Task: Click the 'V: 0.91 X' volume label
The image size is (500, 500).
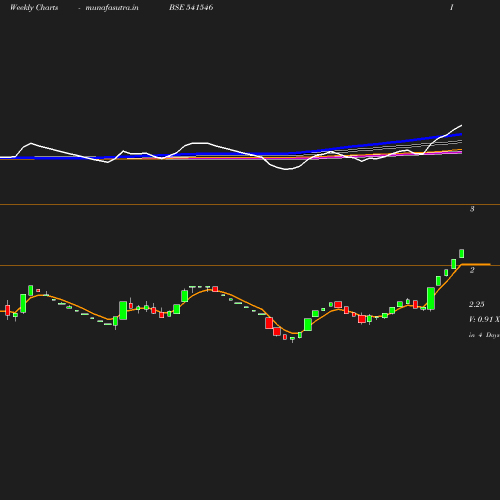Action: 484,319
